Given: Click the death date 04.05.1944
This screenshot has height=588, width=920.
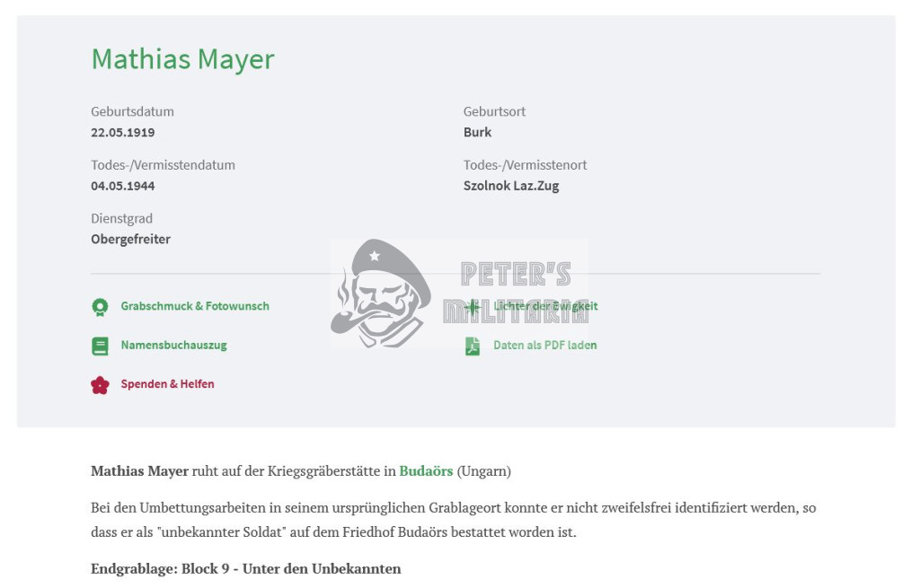Looking at the screenshot, I should (122, 186).
